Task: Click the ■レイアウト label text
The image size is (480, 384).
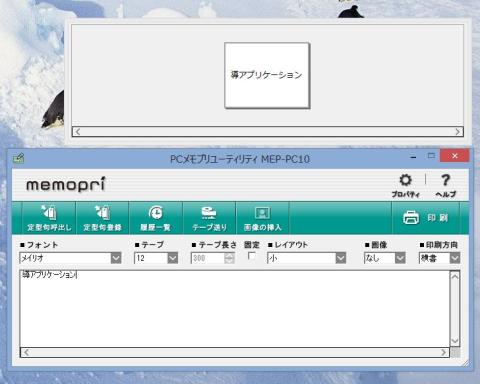Action: click(x=288, y=245)
